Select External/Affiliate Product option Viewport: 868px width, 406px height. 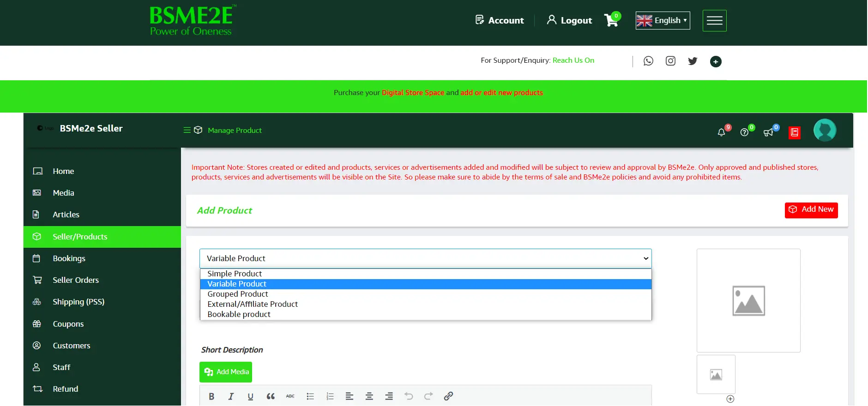[425, 304]
